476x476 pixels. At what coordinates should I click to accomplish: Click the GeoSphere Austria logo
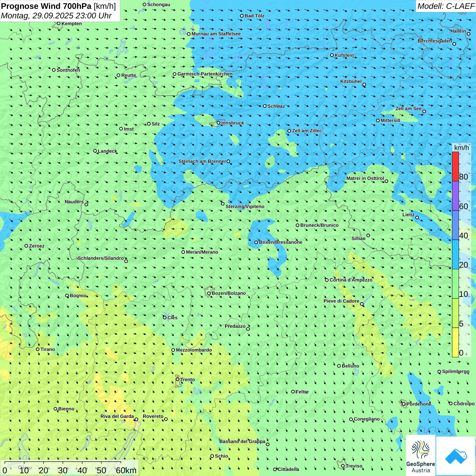pos(421,456)
